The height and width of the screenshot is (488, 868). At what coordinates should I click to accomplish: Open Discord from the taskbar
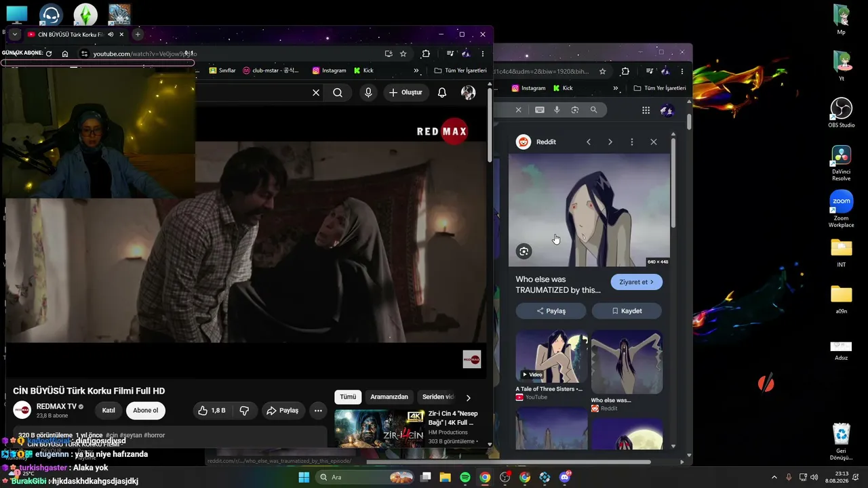[565, 477]
